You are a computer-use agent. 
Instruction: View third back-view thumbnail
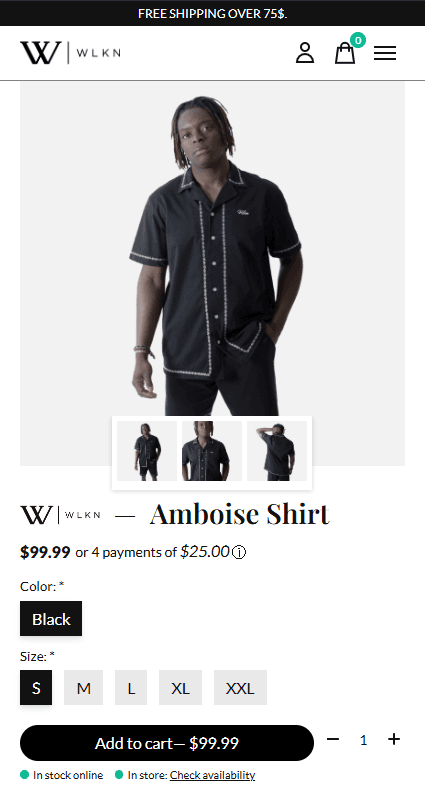pos(277,451)
